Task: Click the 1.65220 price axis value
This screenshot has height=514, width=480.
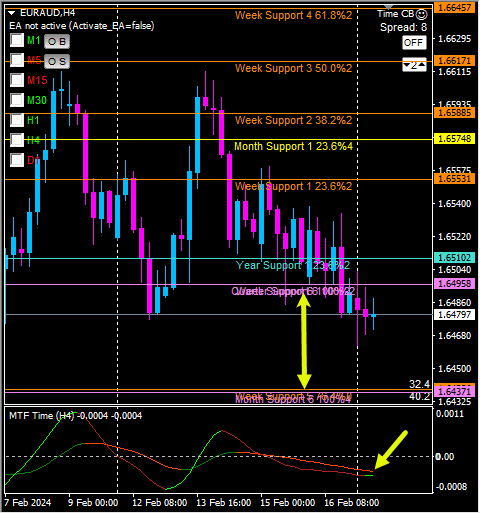Action: coord(455,237)
